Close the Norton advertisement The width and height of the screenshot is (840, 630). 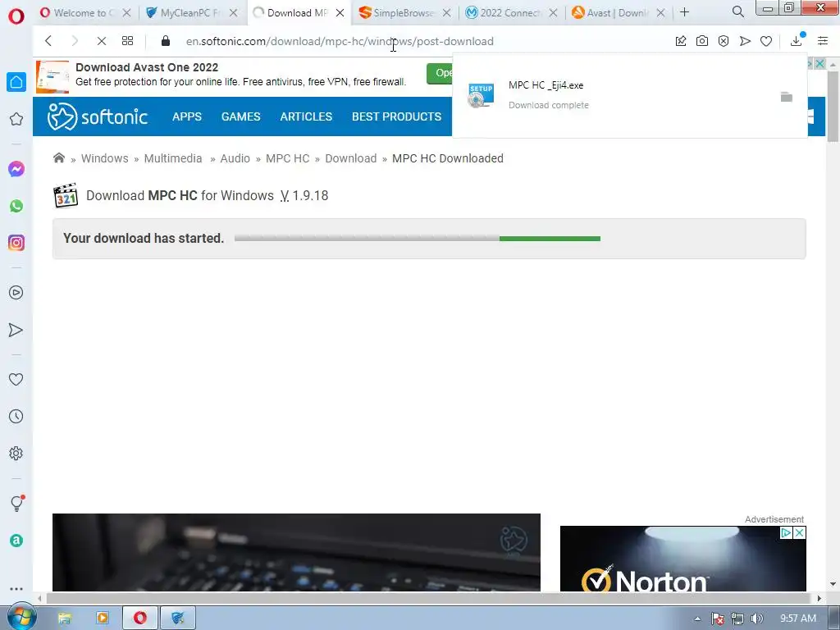click(x=799, y=532)
